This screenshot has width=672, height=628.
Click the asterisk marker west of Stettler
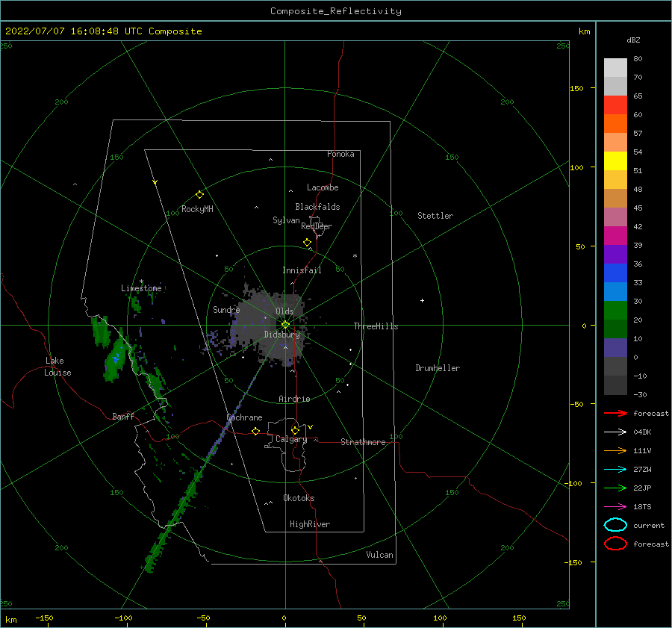coord(355,256)
